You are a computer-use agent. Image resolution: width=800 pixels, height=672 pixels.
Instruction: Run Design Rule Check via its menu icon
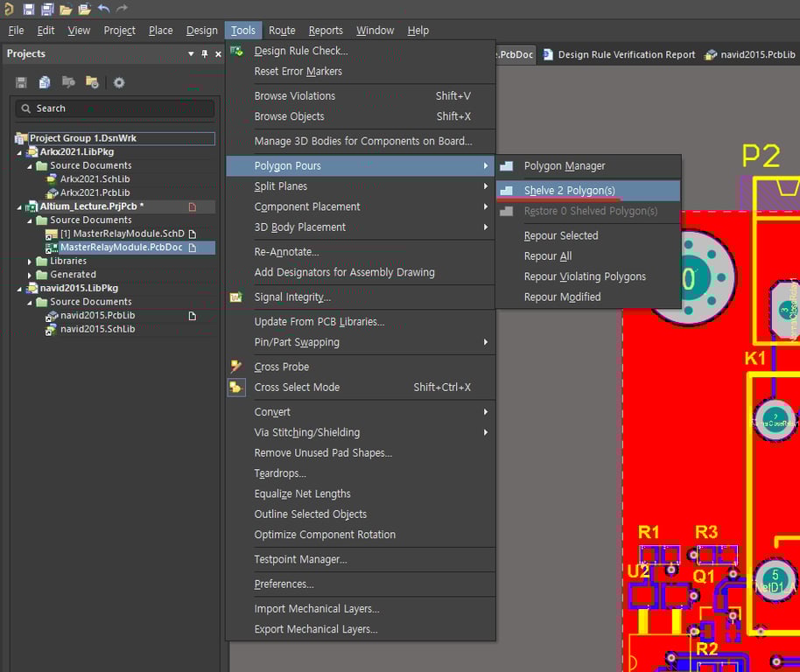click(x=235, y=52)
